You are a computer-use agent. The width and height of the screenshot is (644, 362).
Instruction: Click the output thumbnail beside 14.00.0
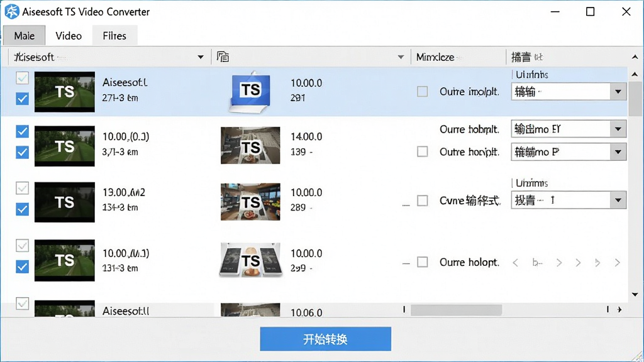click(250, 145)
